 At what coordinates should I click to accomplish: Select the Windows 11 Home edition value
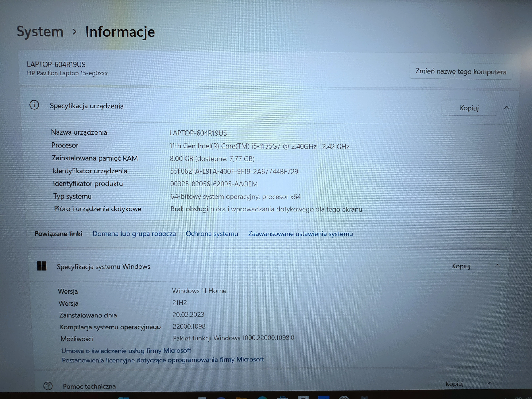pyautogui.click(x=199, y=291)
